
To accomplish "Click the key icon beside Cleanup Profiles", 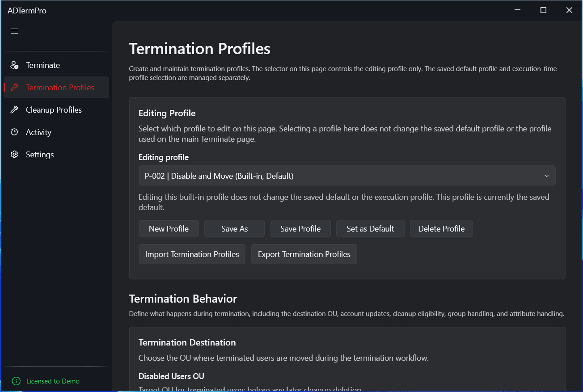I will tap(14, 110).
